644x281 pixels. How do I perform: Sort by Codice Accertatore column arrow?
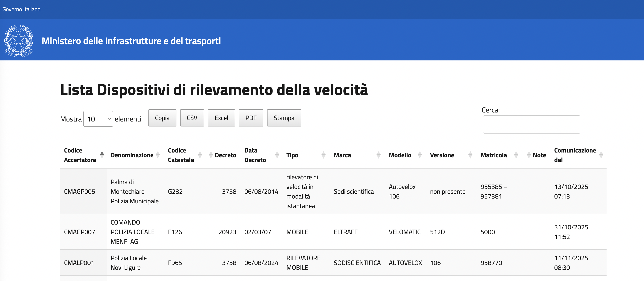click(x=102, y=155)
